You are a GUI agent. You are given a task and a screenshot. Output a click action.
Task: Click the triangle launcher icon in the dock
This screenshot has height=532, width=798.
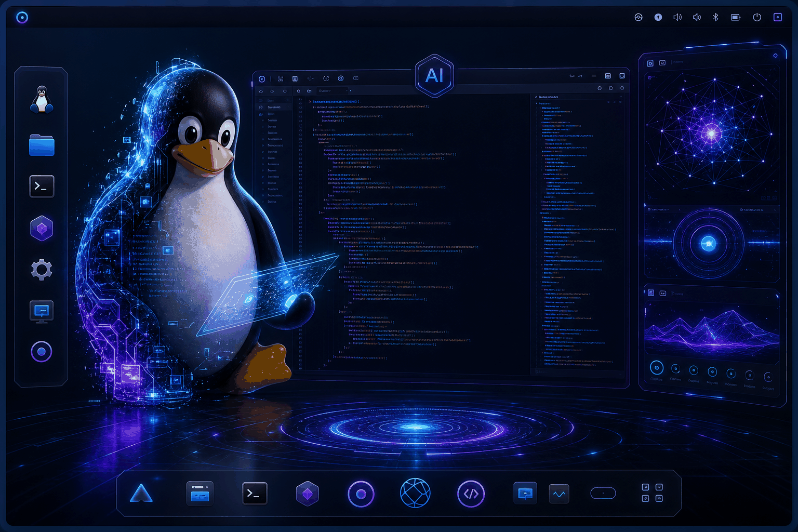click(x=141, y=493)
